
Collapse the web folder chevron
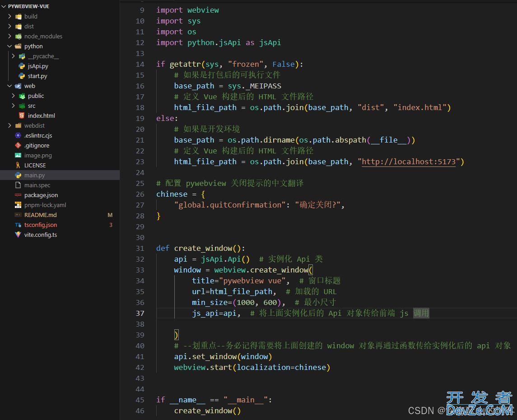click(x=9, y=86)
